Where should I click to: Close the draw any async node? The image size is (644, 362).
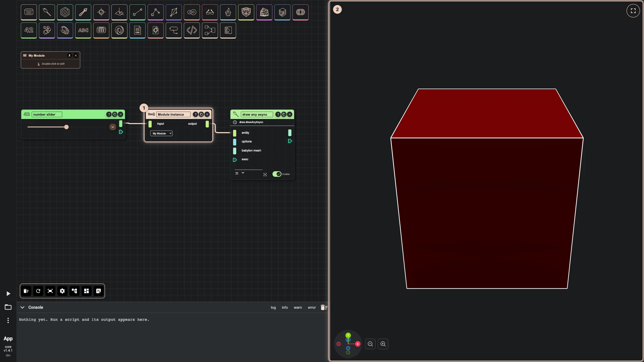pyautogui.click(x=290, y=114)
